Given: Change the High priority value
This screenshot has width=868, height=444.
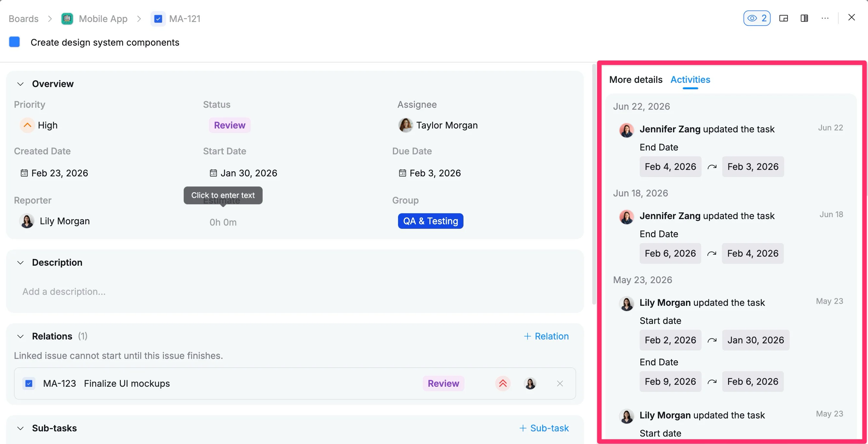Looking at the screenshot, I should tap(48, 125).
